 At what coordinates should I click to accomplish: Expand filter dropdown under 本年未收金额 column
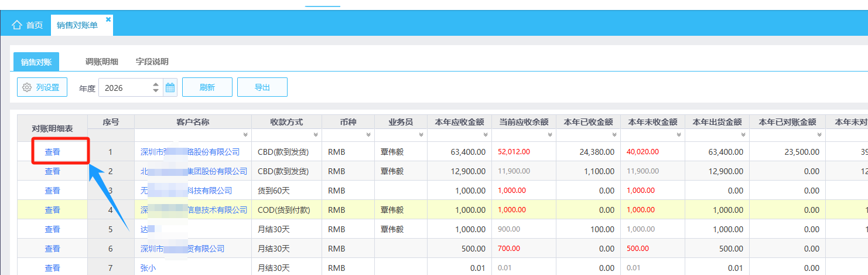[678, 135]
